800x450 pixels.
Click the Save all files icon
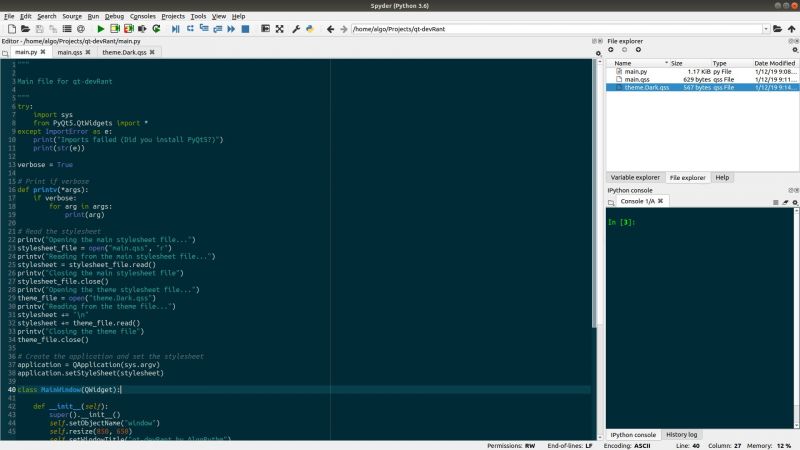click(x=53, y=29)
